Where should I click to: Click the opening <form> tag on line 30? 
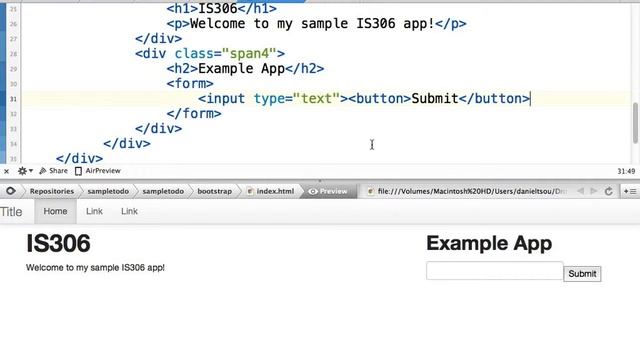190,84
